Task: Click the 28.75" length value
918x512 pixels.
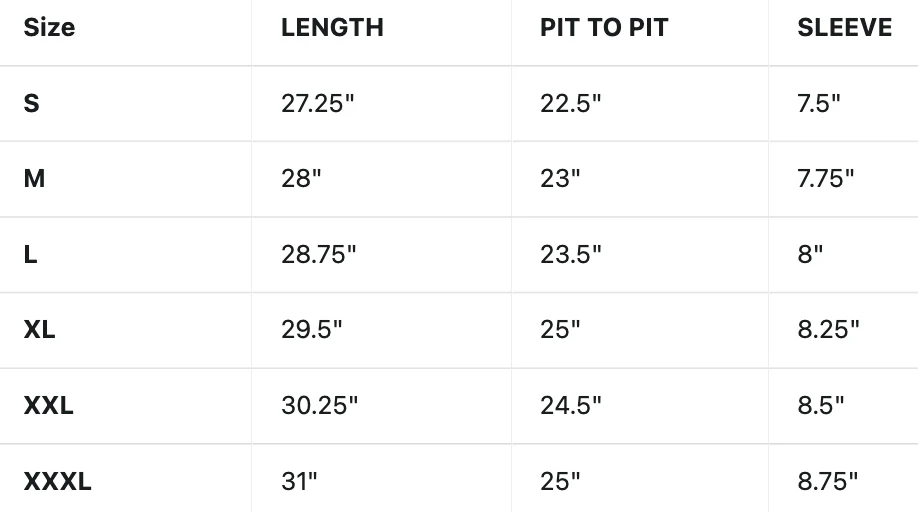Action: [318, 255]
